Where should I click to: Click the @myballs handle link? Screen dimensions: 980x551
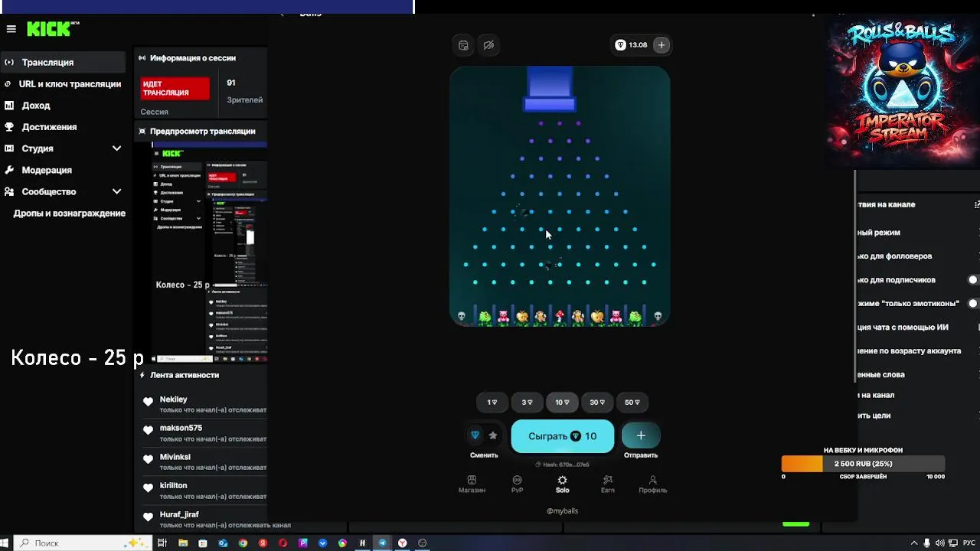pos(562,511)
